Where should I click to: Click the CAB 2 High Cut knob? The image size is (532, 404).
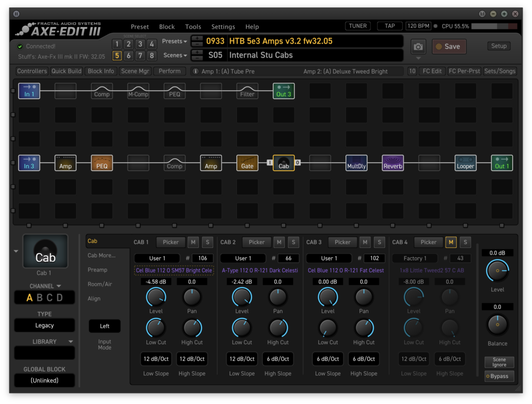tap(278, 328)
